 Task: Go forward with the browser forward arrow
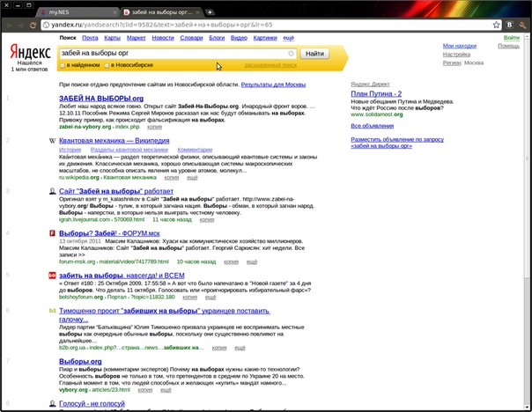click(21, 26)
